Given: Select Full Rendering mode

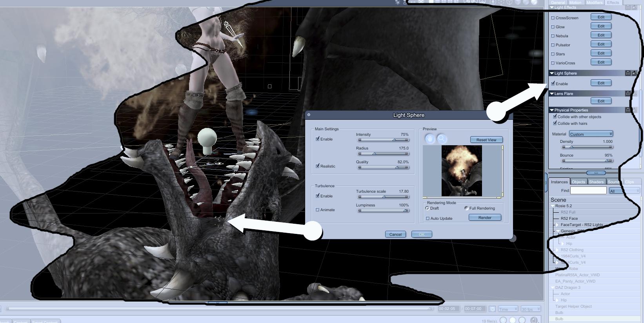Looking at the screenshot, I should coord(466,208).
